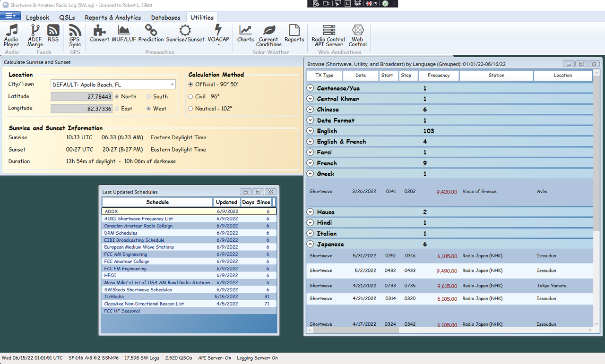Open the blue application menu button
The width and height of the screenshot is (605, 364).
point(10,16)
